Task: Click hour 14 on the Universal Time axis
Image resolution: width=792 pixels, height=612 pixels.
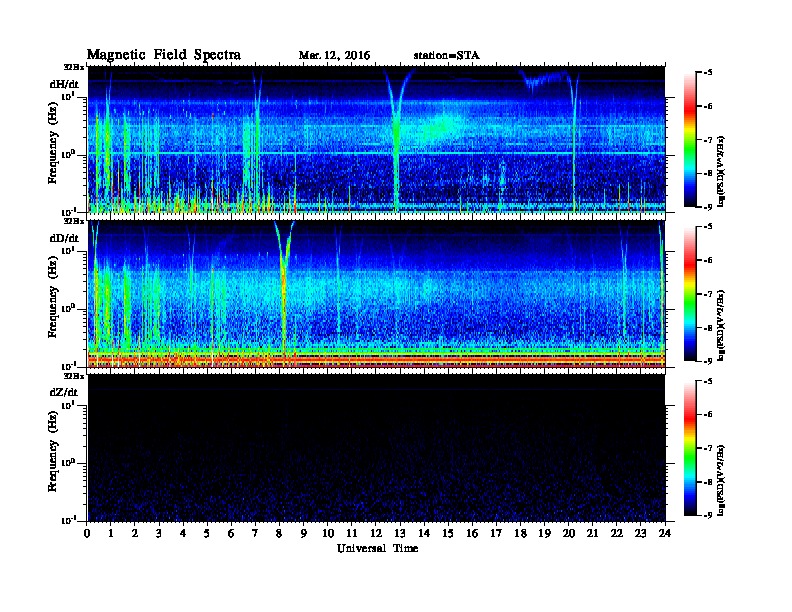Action: tap(424, 533)
